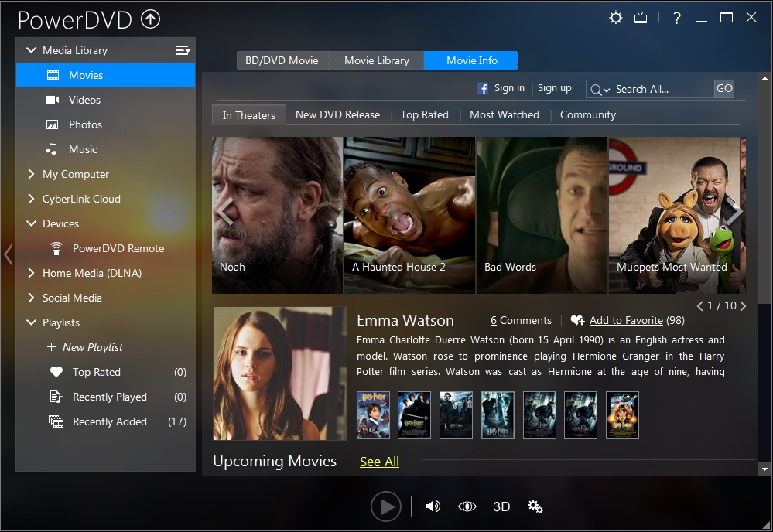Screen dimensions: 773x532
Task: Select the Top Rated tab
Action: pos(424,114)
